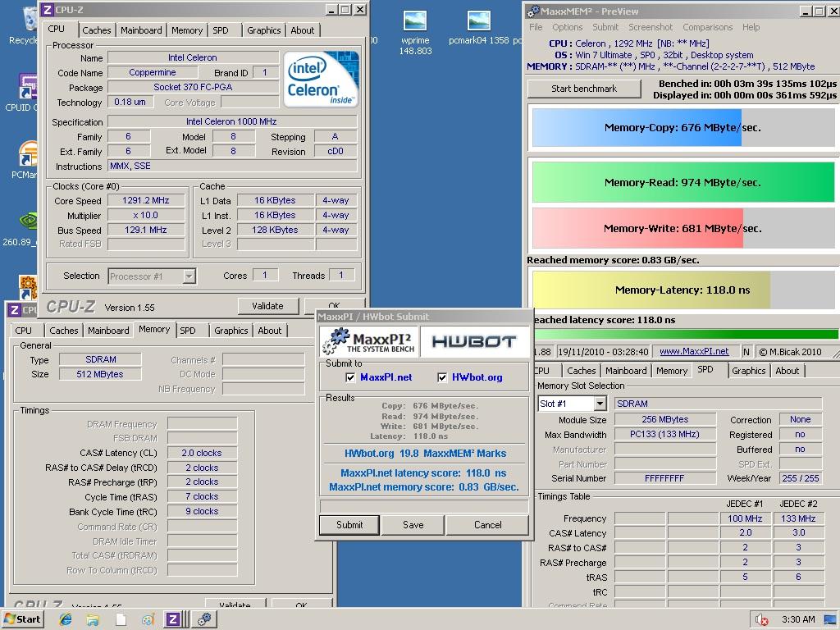The width and height of the screenshot is (840, 630).
Task: Click the CPU-Z window title icon
Action: 48,10
